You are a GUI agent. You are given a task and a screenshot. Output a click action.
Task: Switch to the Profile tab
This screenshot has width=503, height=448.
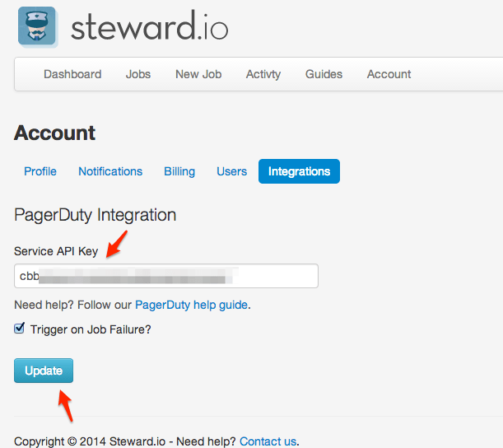coord(40,171)
